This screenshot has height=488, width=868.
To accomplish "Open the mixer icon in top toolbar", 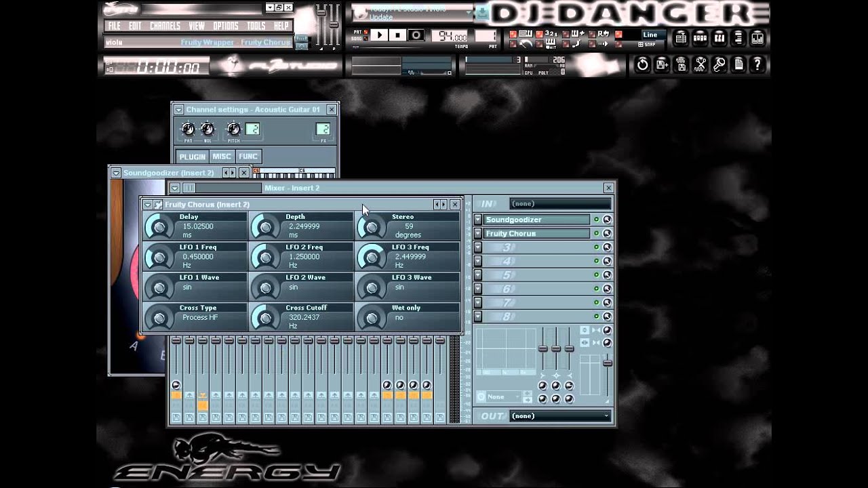I will [x=757, y=38].
